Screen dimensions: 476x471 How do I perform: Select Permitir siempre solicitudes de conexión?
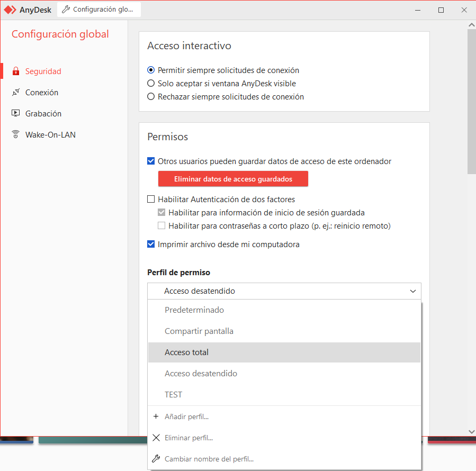[x=151, y=70]
